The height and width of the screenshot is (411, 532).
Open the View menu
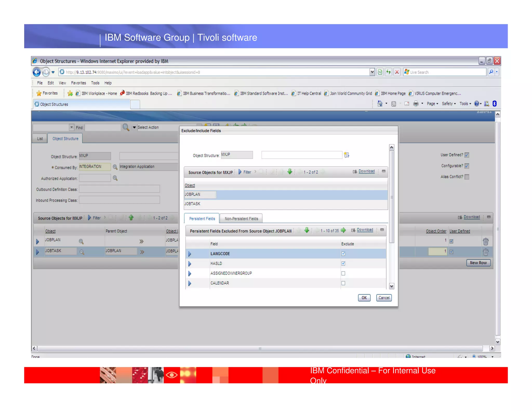62,83
